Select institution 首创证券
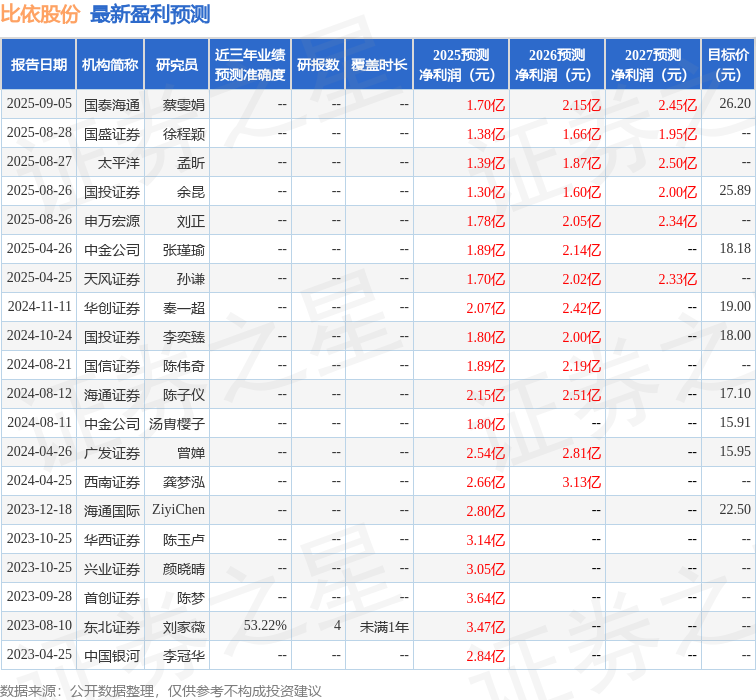Viewport: 756px width, 700px height. click(x=112, y=597)
